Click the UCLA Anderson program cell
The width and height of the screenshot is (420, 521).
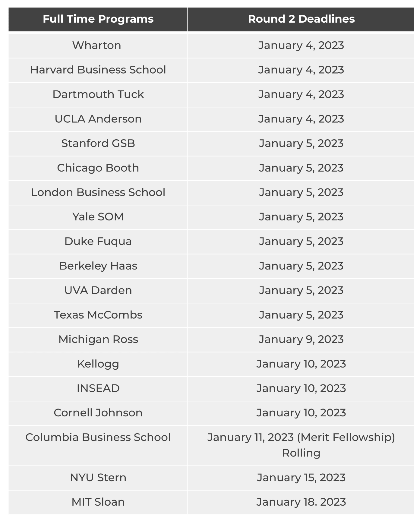(x=98, y=119)
